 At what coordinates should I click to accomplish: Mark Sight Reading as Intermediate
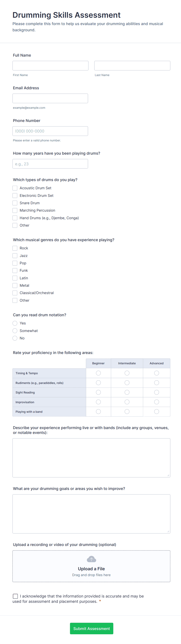[127, 392]
